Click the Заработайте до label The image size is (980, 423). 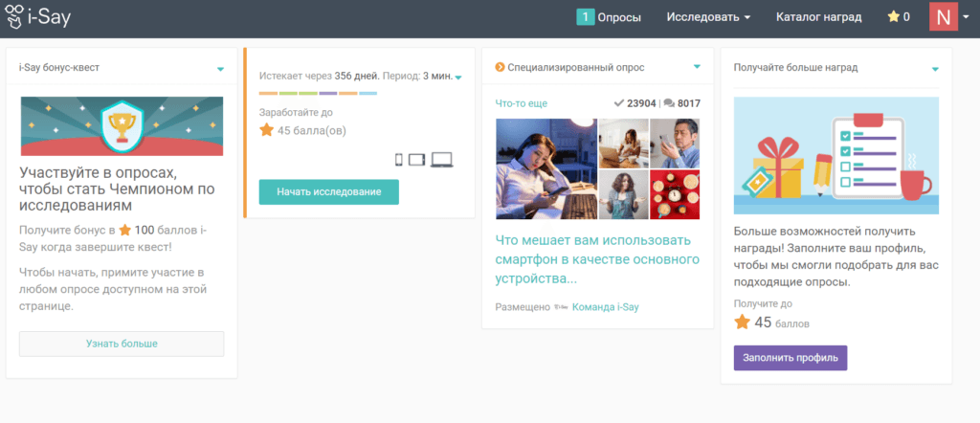point(297,113)
